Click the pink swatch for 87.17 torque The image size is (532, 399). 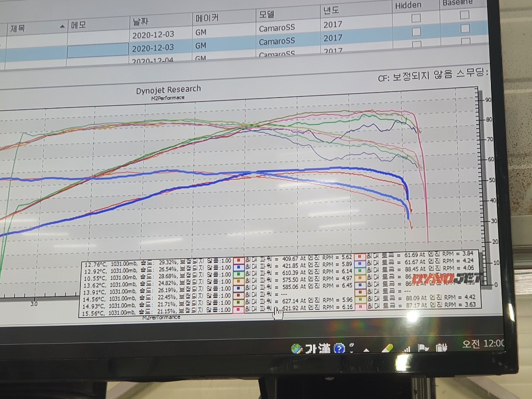click(360, 306)
